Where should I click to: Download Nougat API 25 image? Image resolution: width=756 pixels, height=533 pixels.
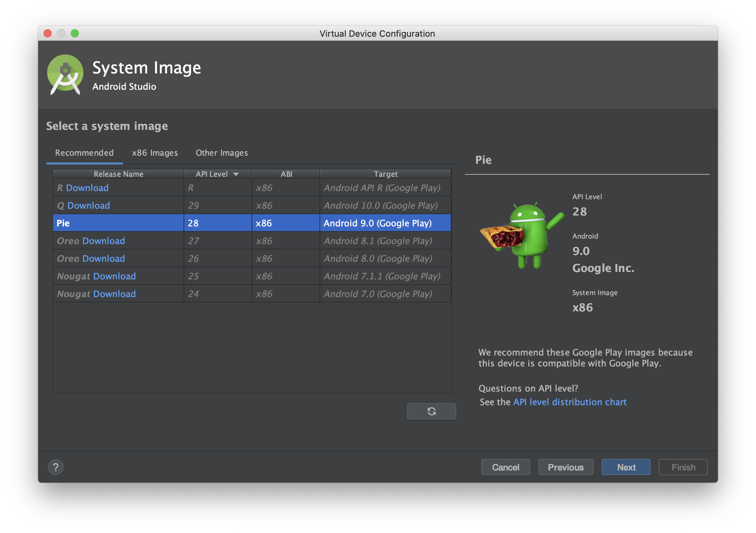coord(114,276)
